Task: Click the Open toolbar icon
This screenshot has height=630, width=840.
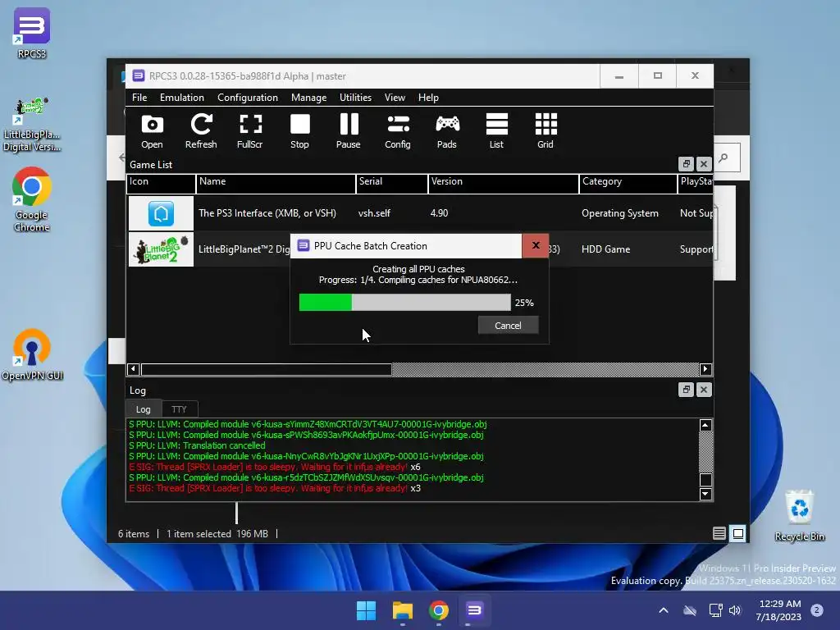Action: point(152,131)
